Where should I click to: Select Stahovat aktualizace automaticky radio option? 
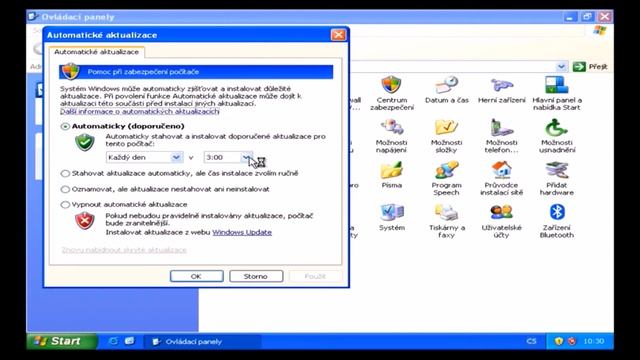pos(65,173)
